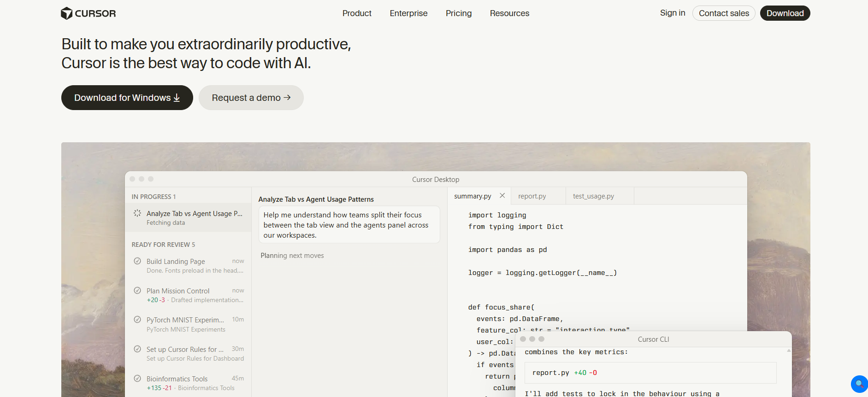Open the Plan Mission Control task
The height and width of the screenshot is (397, 868).
188,295
